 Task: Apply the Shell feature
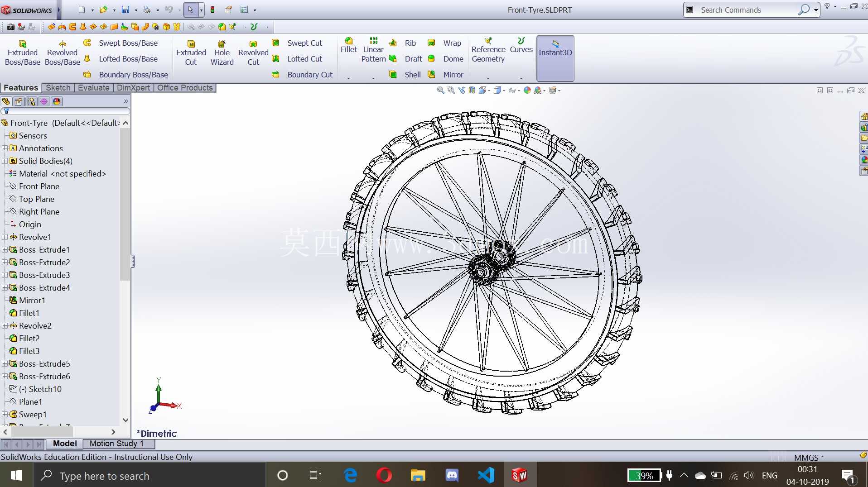coord(406,75)
